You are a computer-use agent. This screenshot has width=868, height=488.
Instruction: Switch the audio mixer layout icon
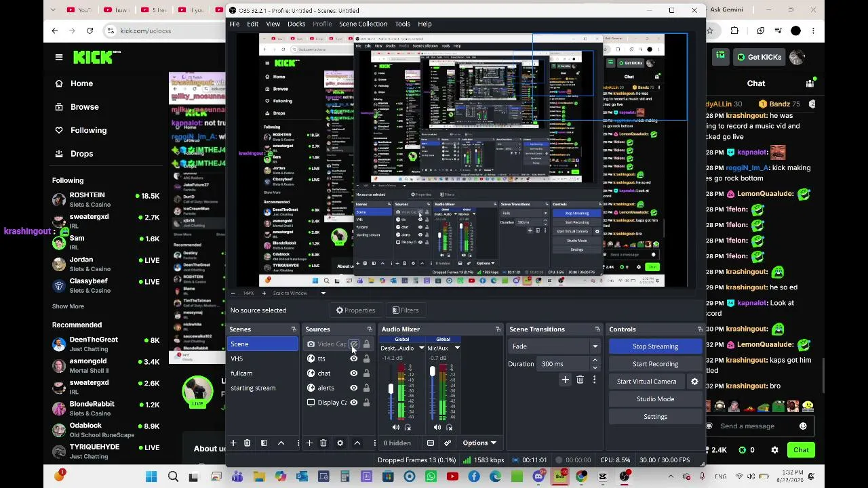click(431, 443)
